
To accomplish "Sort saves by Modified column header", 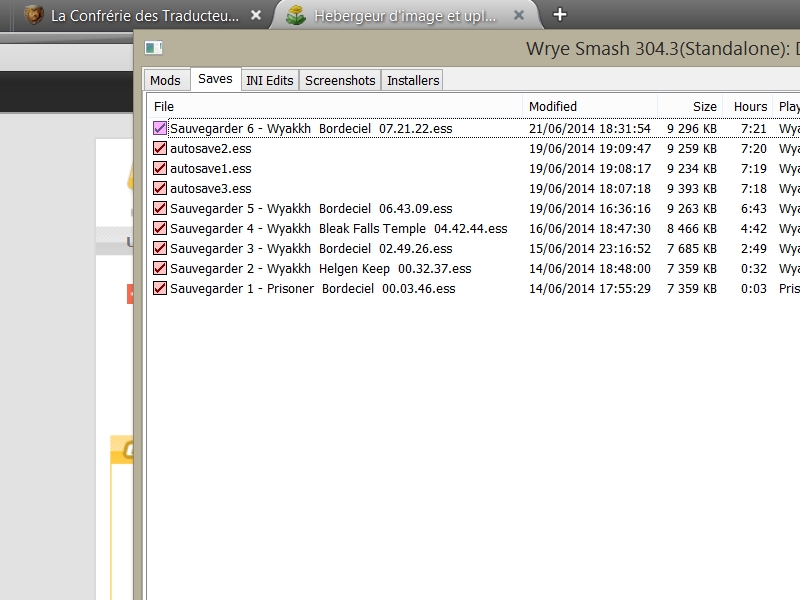I will 590,106.
